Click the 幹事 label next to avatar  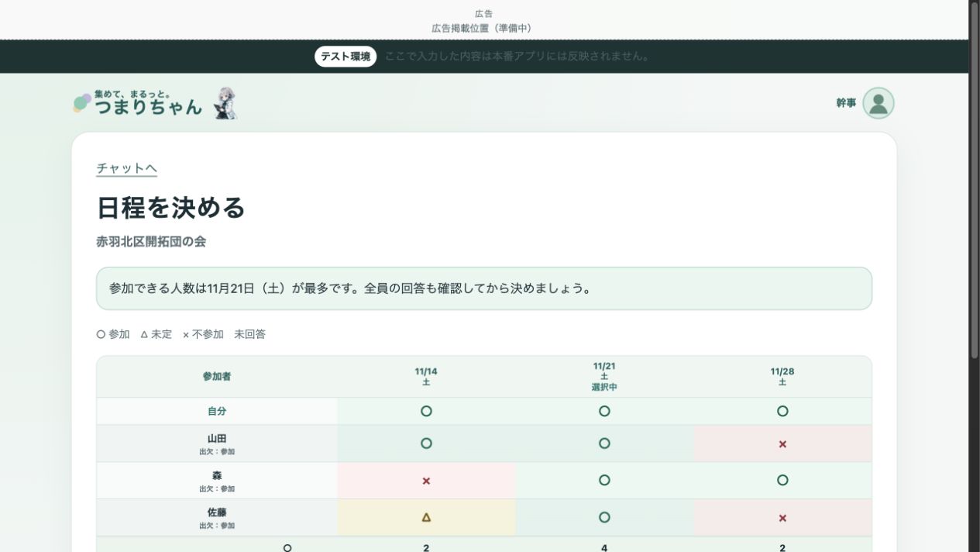point(846,102)
